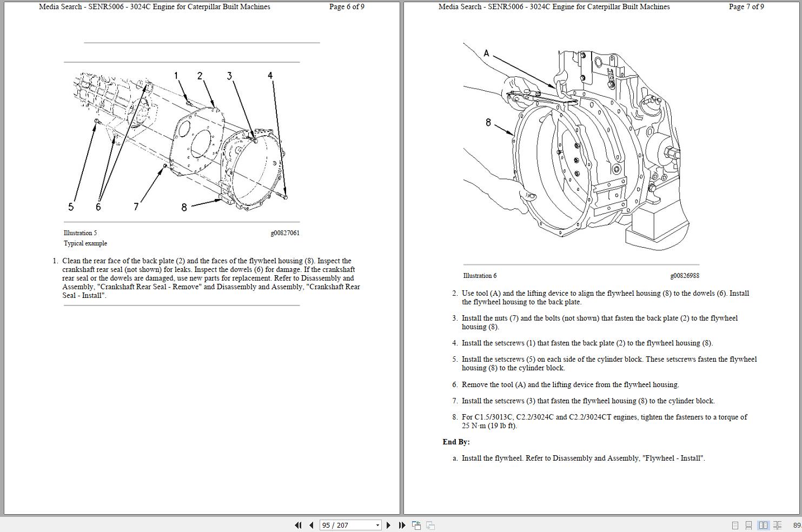802x532 pixels.
Task: Click the 89% zoom level indicator
Action: 796,525
